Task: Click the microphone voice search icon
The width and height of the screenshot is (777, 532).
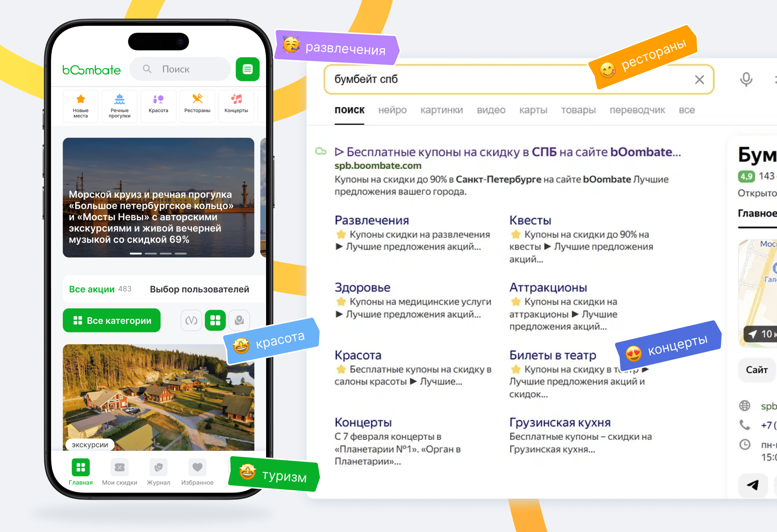Action: pos(746,79)
